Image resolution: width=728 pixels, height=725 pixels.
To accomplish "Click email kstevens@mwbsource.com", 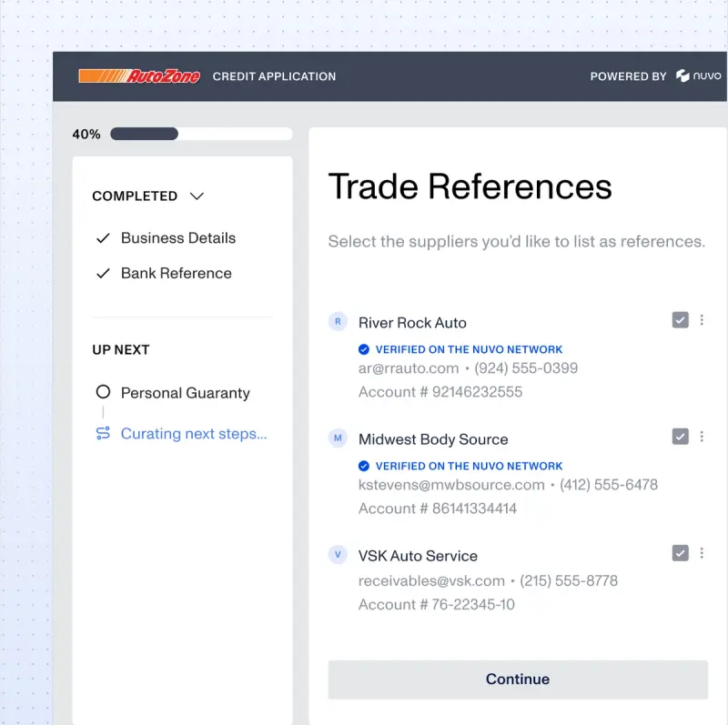I will point(451,485).
